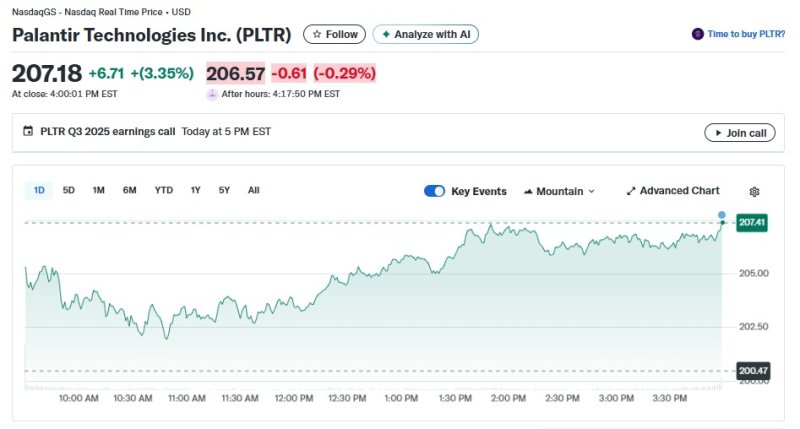Click the sparkle icon on Analyze with AI

pos(386,34)
